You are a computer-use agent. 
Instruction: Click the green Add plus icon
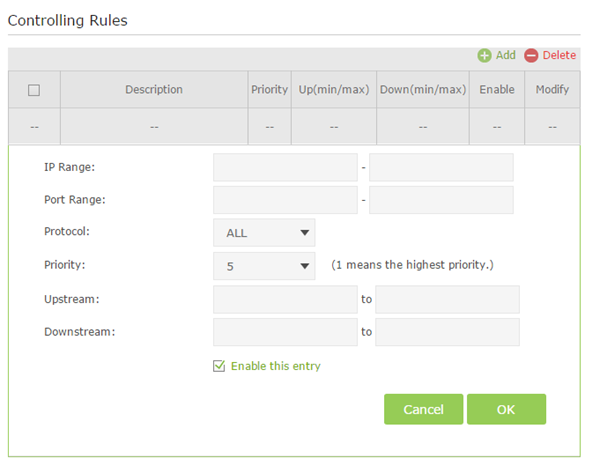(x=484, y=55)
